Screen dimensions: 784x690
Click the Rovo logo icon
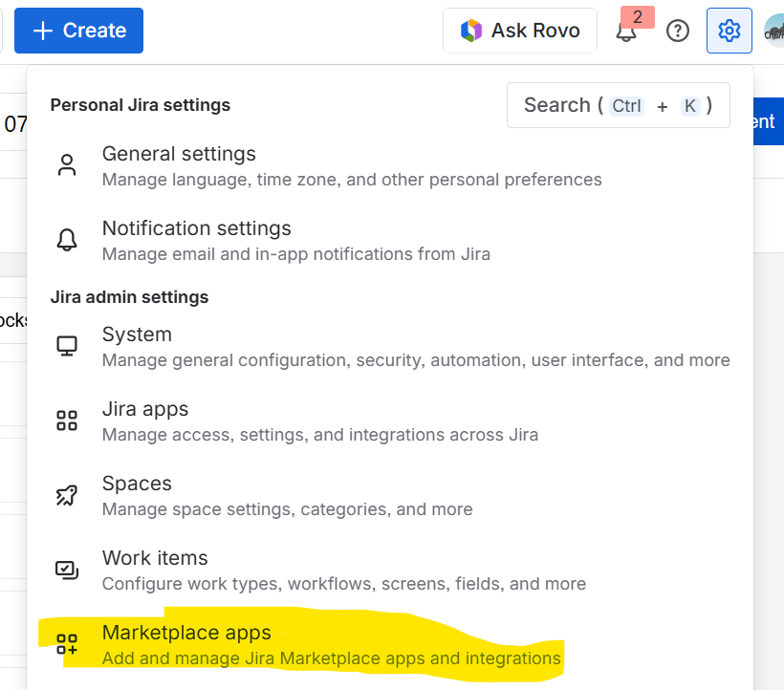click(x=471, y=31)
